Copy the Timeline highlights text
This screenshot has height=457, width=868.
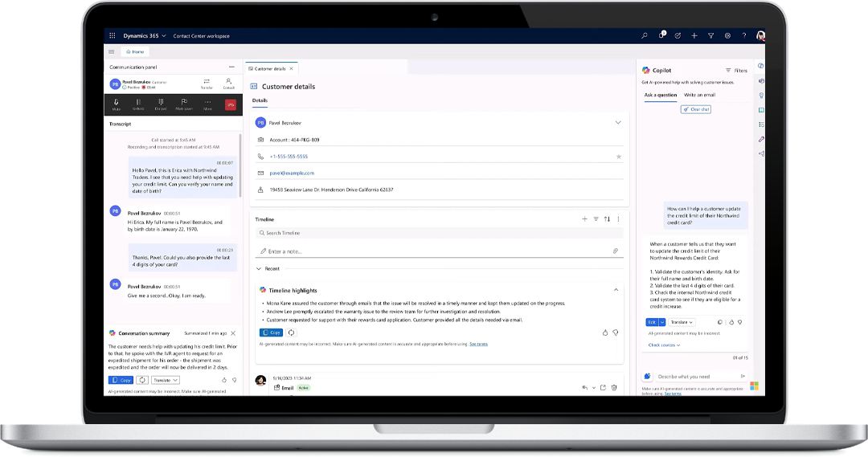272,333
